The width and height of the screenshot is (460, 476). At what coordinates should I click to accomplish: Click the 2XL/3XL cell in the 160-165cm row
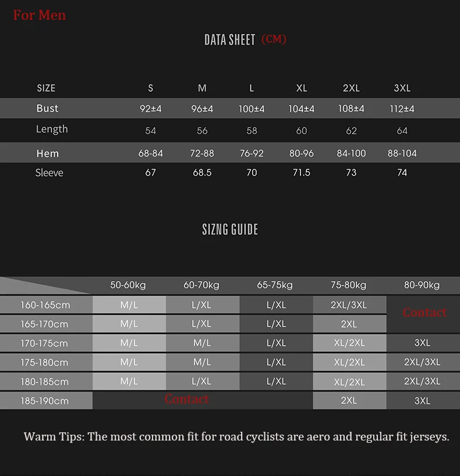point(349,305)
